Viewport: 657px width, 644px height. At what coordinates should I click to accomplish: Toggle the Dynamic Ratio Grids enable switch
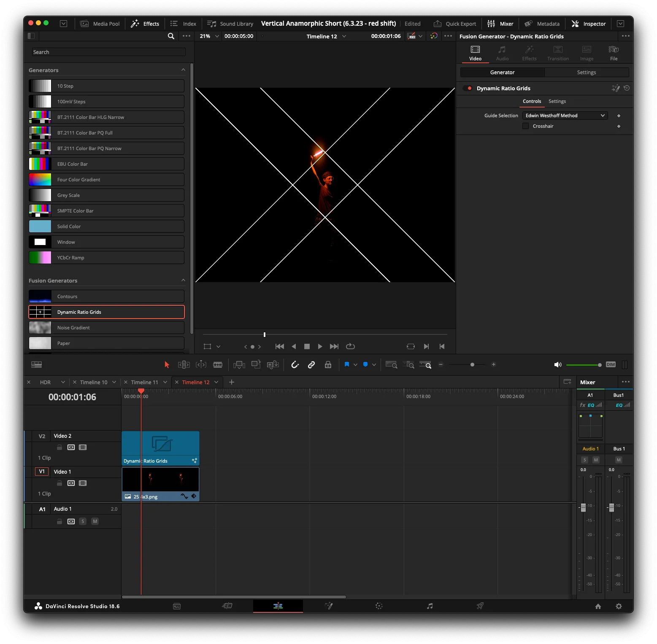click(x=468, y=88)
